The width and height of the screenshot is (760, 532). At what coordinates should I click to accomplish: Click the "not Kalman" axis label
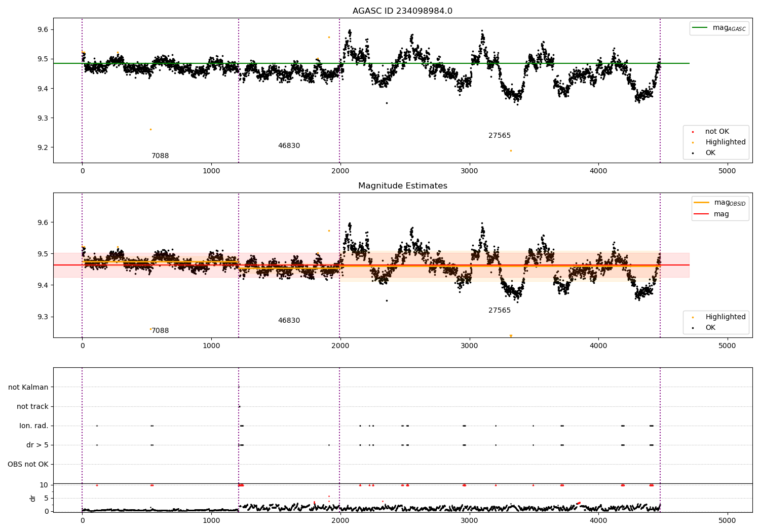coord(28,388)
